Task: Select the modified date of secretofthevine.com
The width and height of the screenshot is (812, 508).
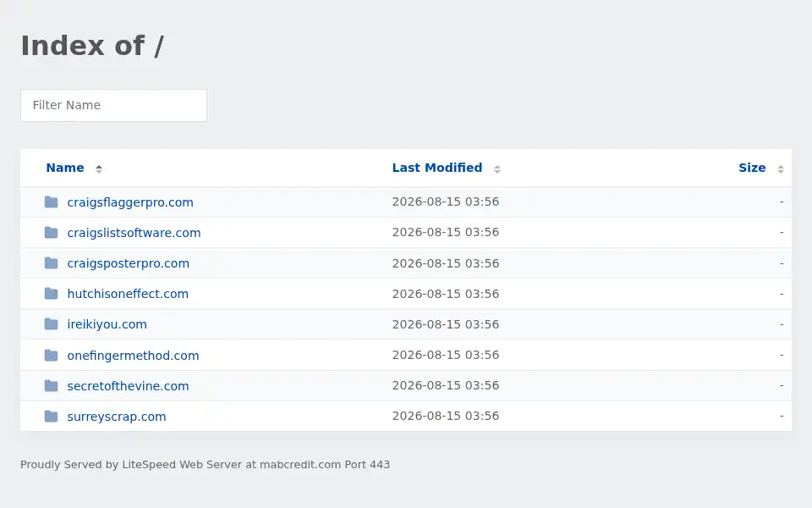Action: point(446,386)
